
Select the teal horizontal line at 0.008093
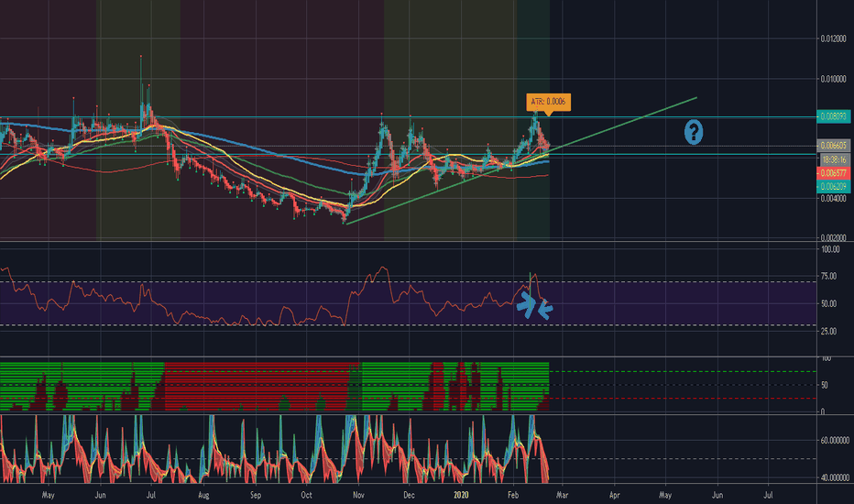coord(409,116)
